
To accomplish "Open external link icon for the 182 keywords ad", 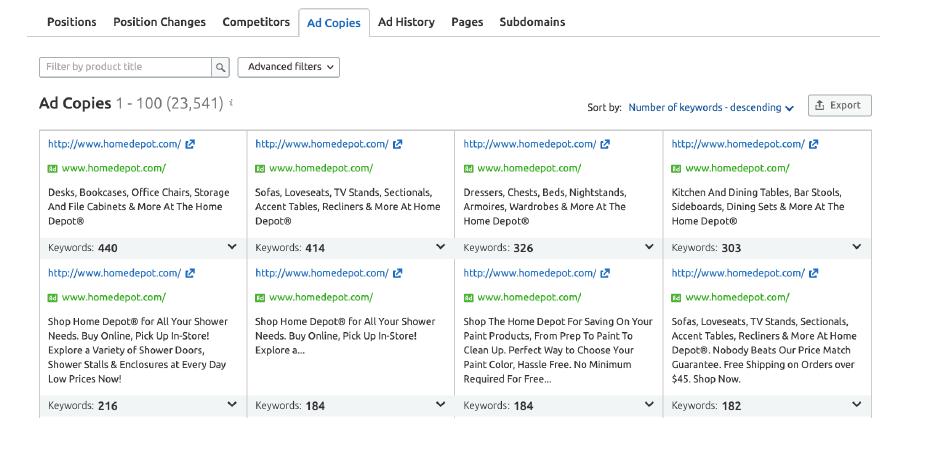I will pos(814,273).
